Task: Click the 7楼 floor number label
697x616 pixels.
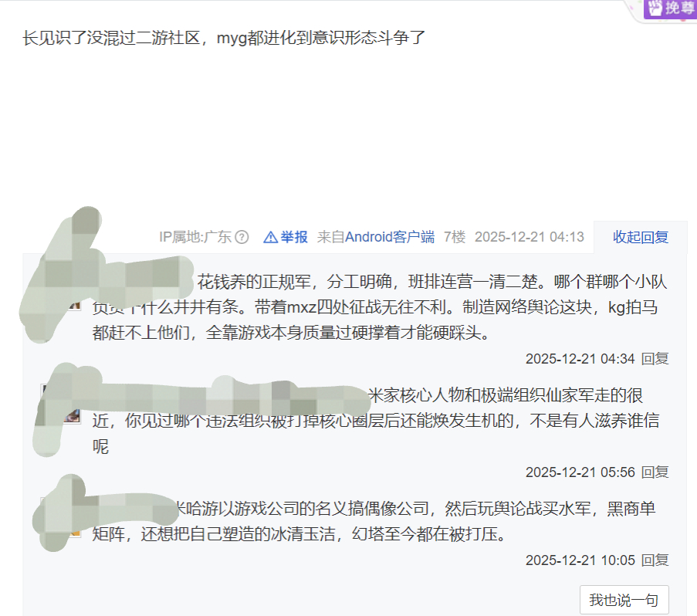Action: pyautogui.click(x=455, y=237)
